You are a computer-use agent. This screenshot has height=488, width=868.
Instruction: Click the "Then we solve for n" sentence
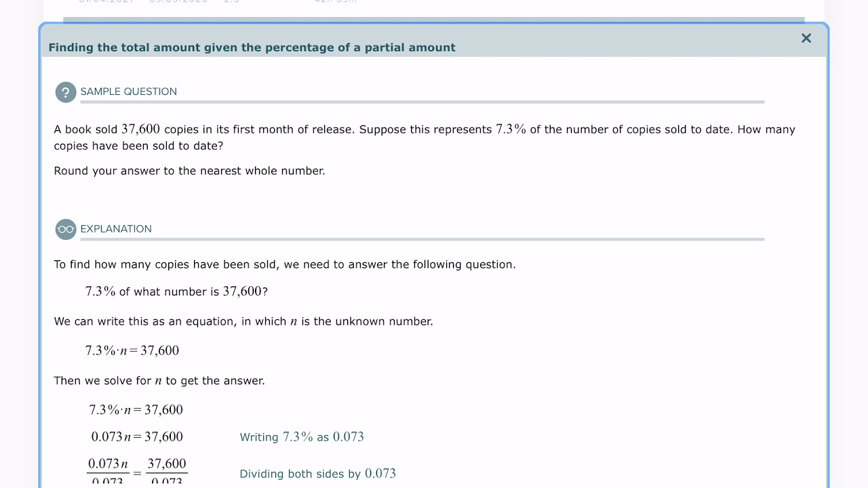click(159, 381)
